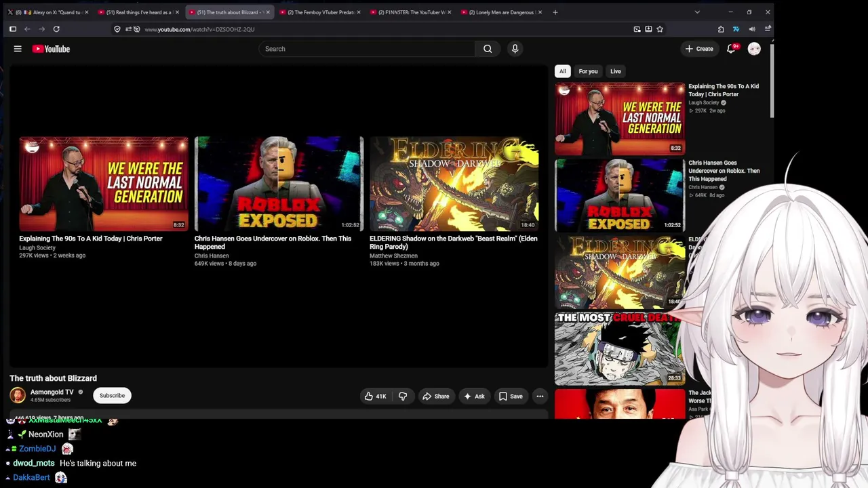868x488 pixels.
Task: Select the All filter chip
Action: point(562,71)
